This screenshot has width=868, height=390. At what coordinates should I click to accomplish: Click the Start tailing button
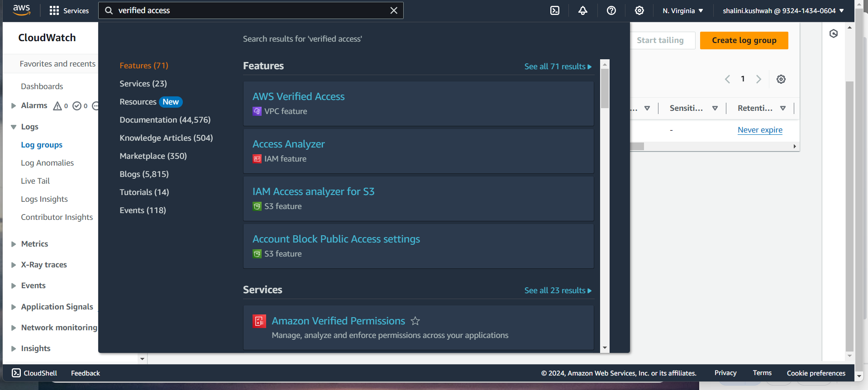(660, 40)
